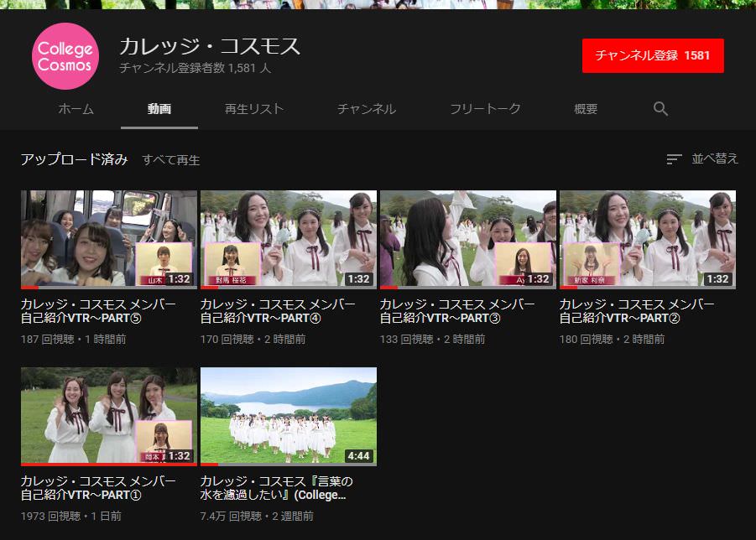
Task: Search the channel with magnifier icon
Action: click(660, 109)
